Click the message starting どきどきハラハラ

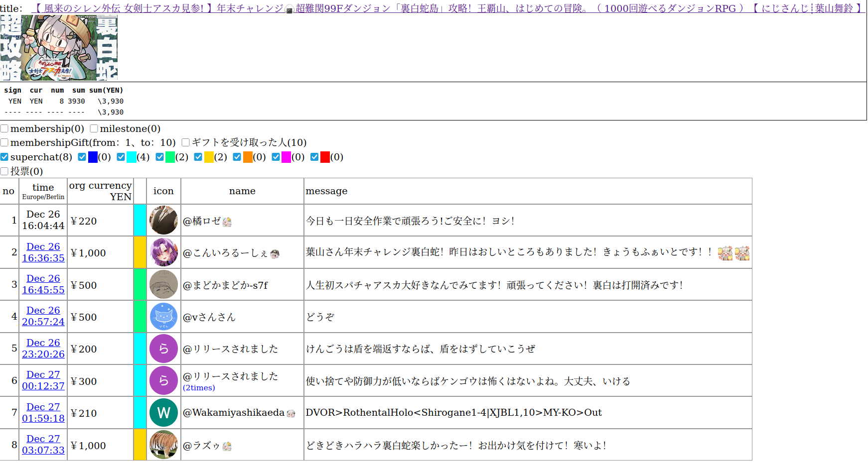[456, 446]
